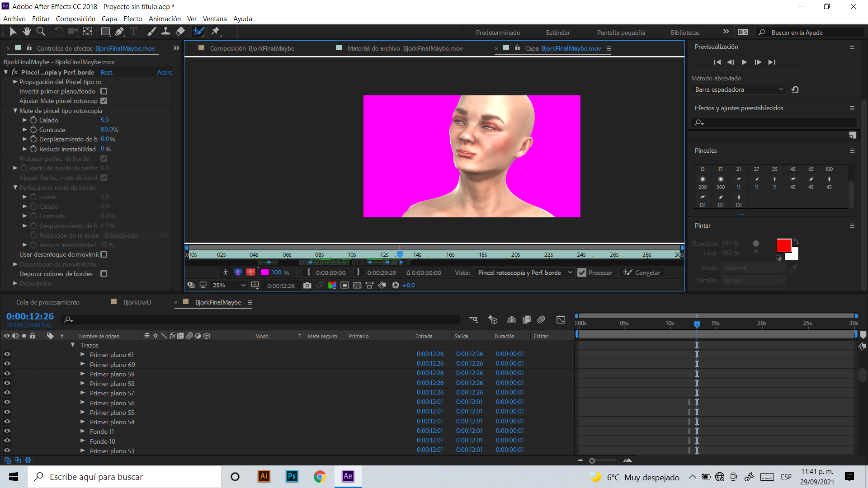Collapse the Trazos group
Image resolution: width=868 pixels, height=488 pixels.
tap(73, 345)
